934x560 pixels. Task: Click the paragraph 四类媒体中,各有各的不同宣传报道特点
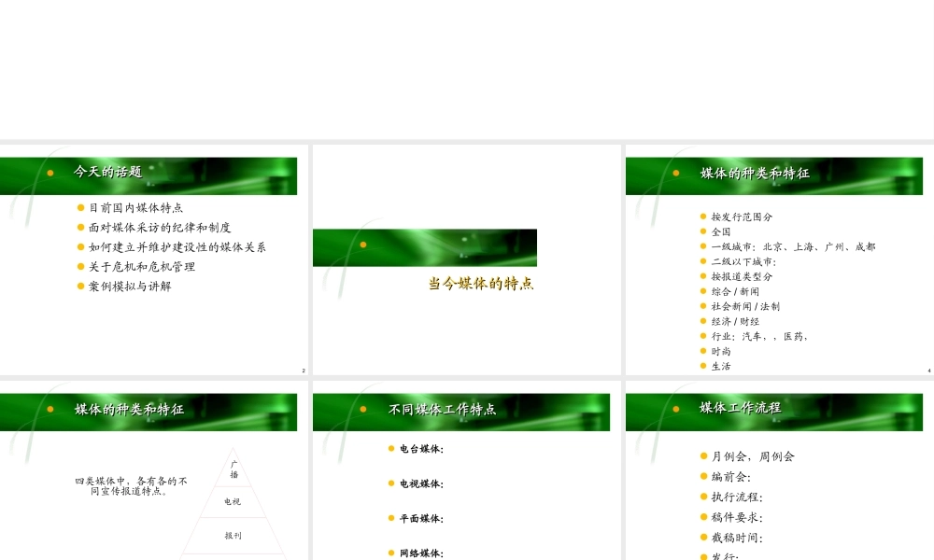(x=131, y=485)
